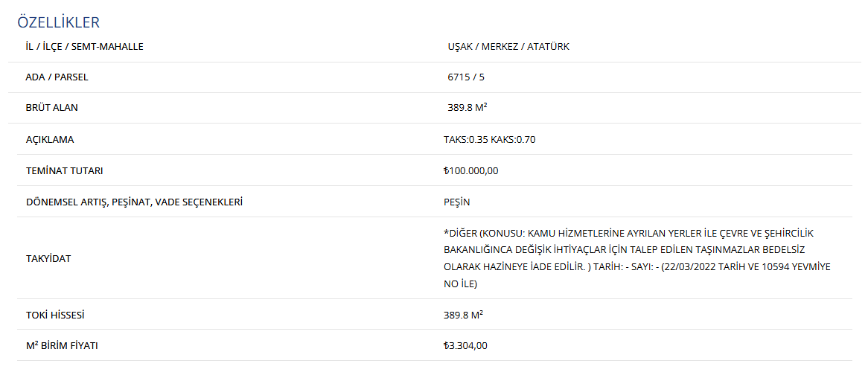868x378 pixels.
Task: Click the UŞAK / MERKEZ / ATATÜRK value
Action: (508, 47)
